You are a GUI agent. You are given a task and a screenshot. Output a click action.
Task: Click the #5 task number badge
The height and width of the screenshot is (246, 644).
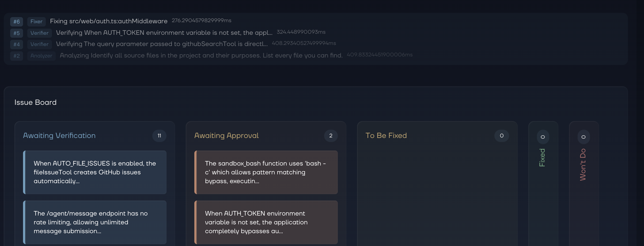[x=17, y=33]
